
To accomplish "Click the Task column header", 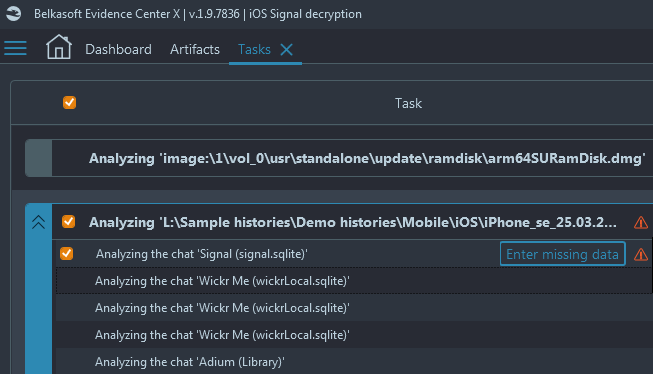I will click(x=408, y=103).
